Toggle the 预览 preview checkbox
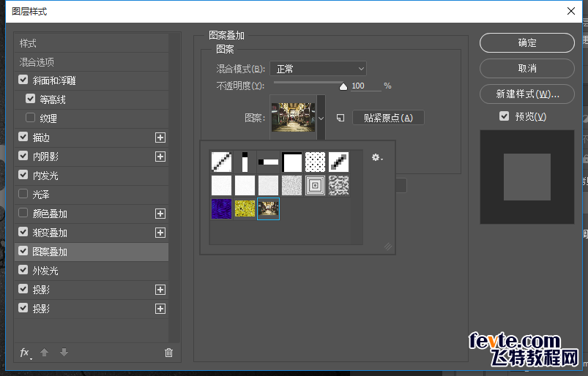 505,116
